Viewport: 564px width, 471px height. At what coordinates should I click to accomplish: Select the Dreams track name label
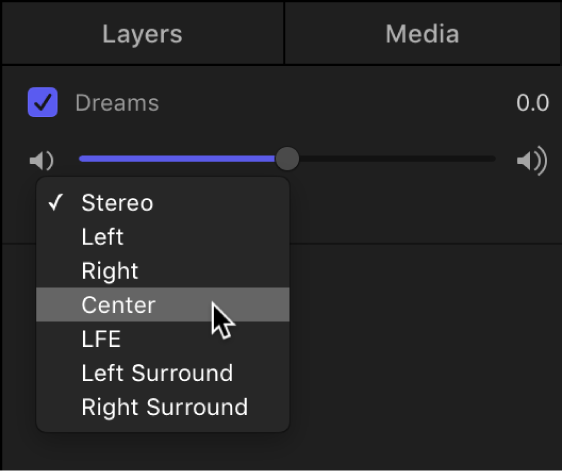pyautogui.click(x=117, y=103)
